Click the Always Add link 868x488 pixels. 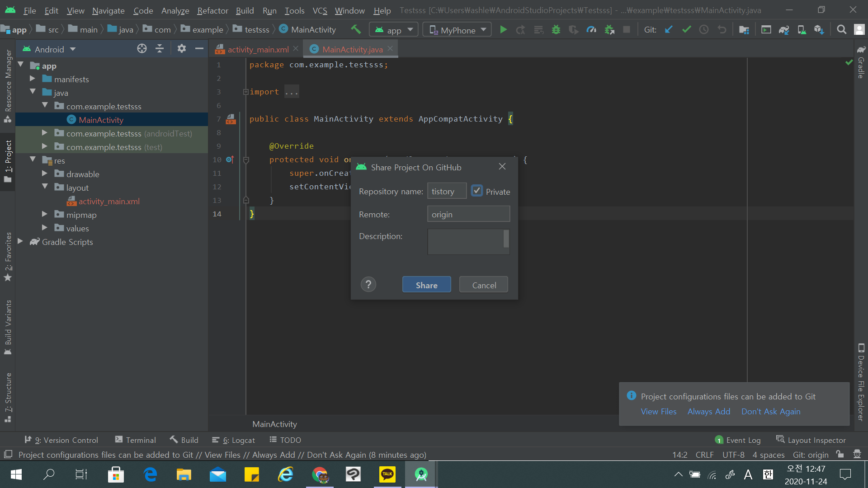pos(708,412)
